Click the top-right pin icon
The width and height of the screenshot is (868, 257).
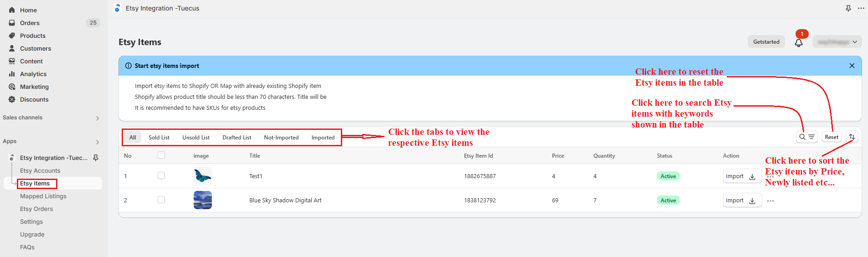click(x=848, y=8)
